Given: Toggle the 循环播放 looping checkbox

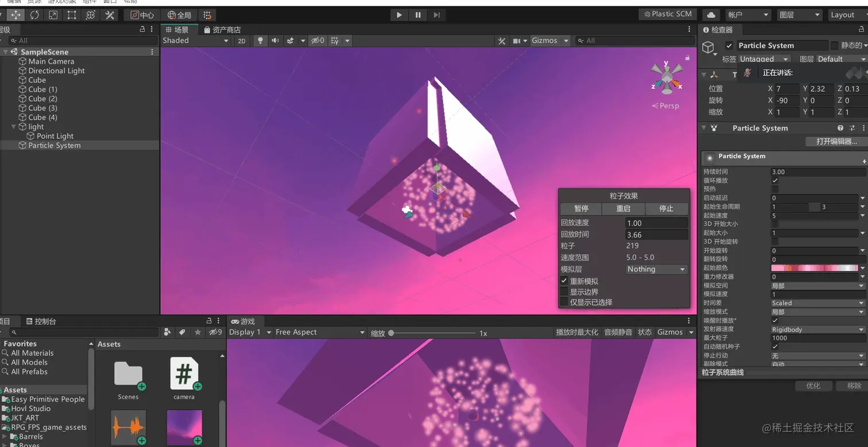Looking at the screenshot, I should coord(775,180).
